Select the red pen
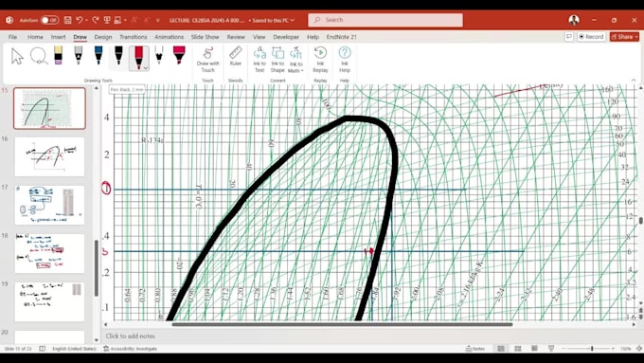The width and height of the screenshot is (644, 363). coord(139,55)
